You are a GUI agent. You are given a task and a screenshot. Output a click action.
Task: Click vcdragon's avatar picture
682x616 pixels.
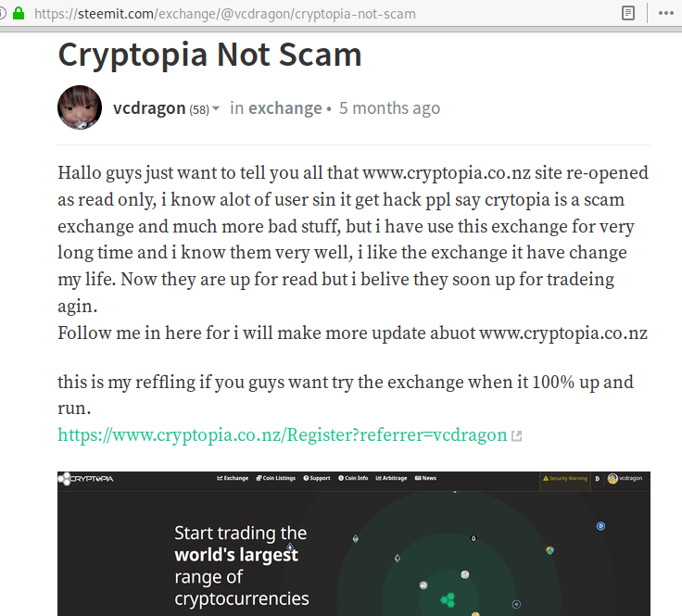click(80, 107)
